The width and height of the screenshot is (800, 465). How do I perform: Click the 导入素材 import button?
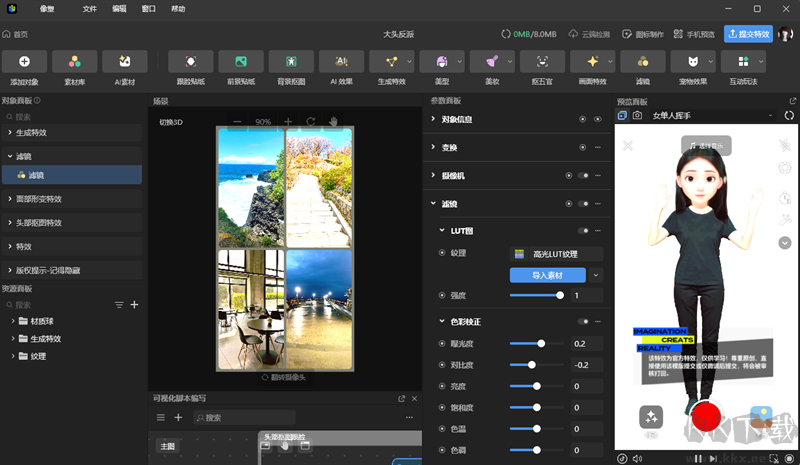point(547,275)
